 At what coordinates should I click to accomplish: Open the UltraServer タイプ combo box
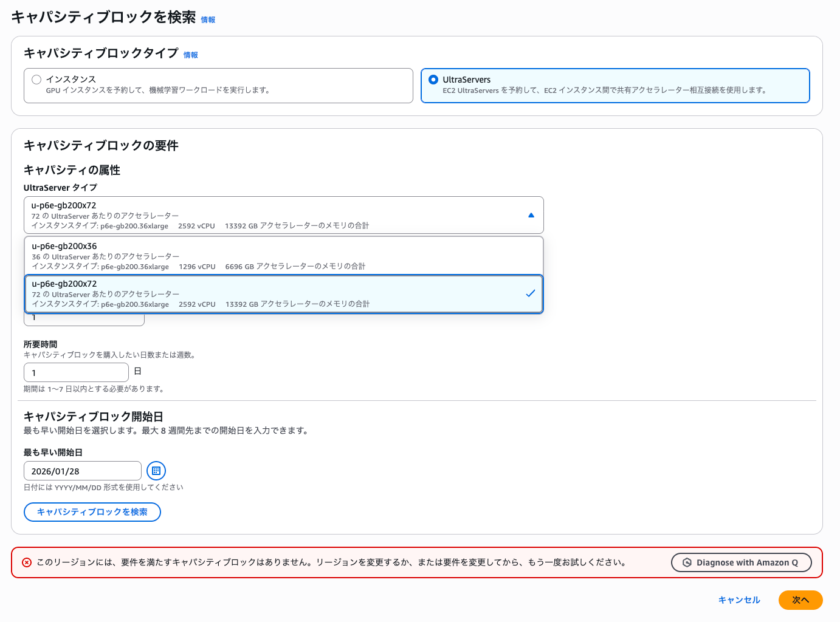tap(283, 215)
